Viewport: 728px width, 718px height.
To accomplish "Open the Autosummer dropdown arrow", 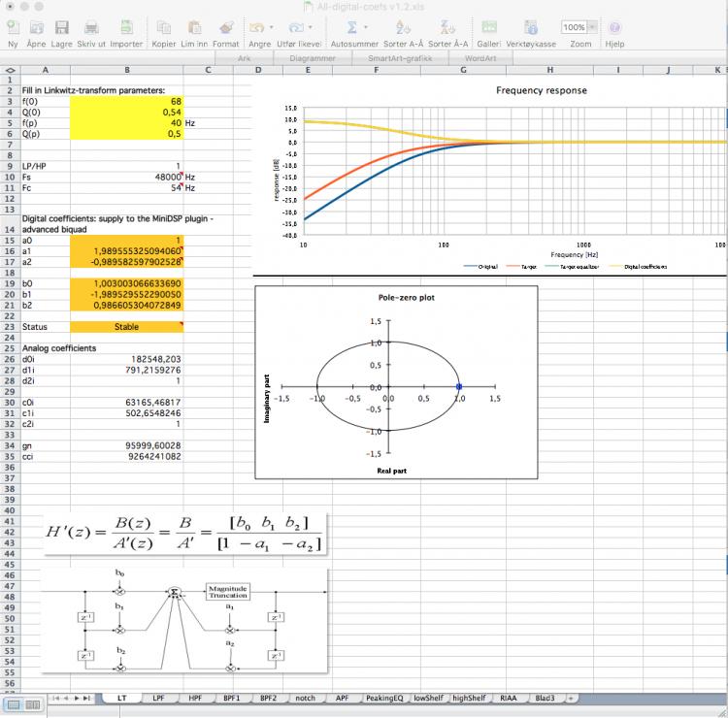I will (366, 27).
